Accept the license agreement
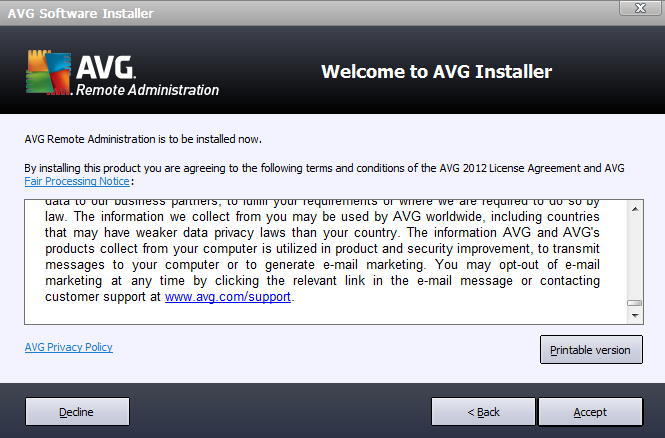This screenshot has height=438, width=665. pyautogui.click(x=590, y=411)
